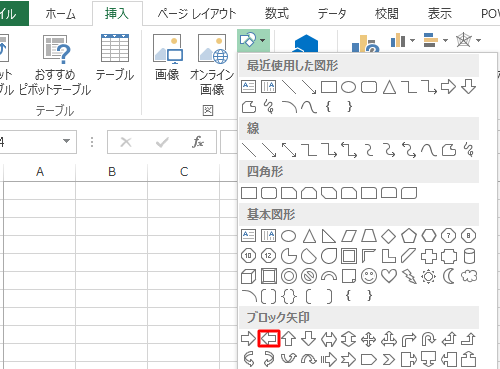The image size is (500, 369).
Task: Choose the right triangle basic shape
Action: click(x=329, y=236)
